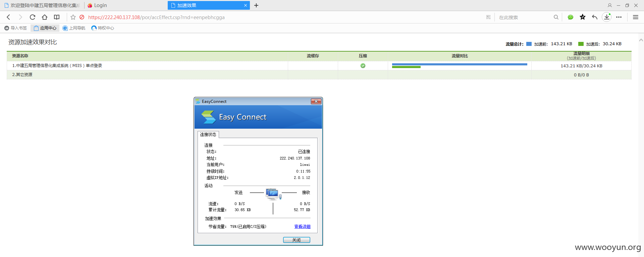Open reading mode book icon

57,17
